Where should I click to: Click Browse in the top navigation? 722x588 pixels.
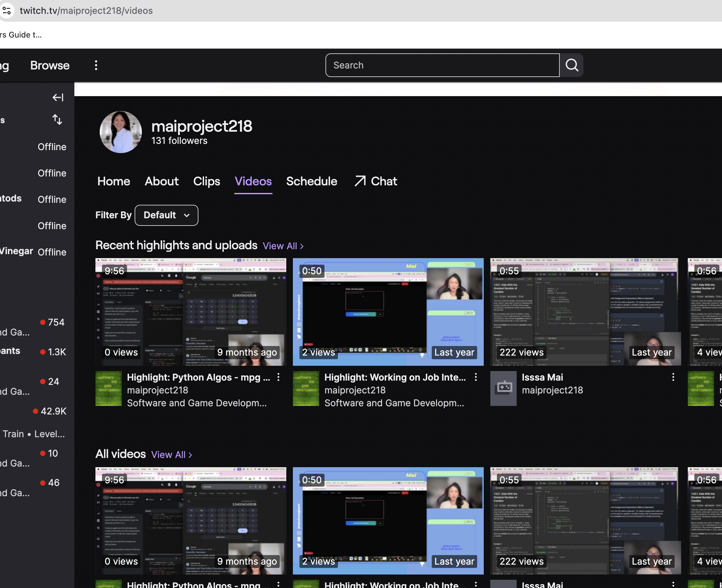pos(50,65)
